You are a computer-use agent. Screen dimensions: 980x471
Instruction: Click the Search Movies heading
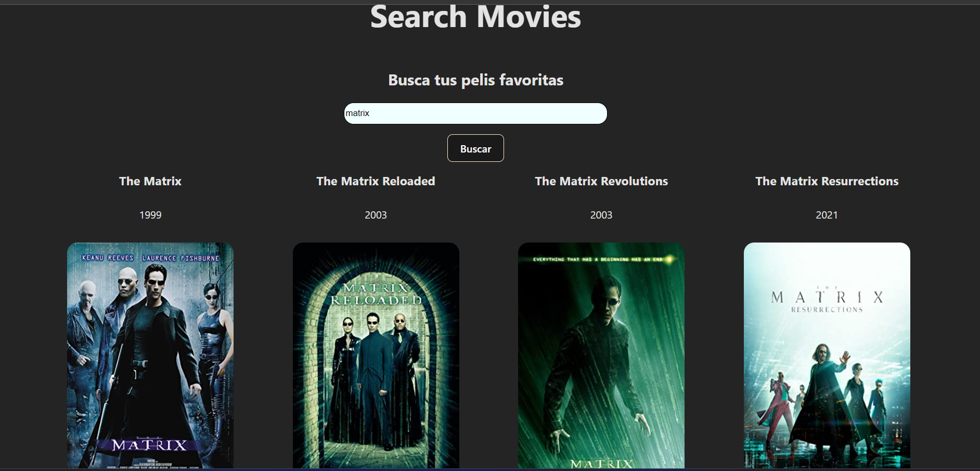(x=475, y=17)
